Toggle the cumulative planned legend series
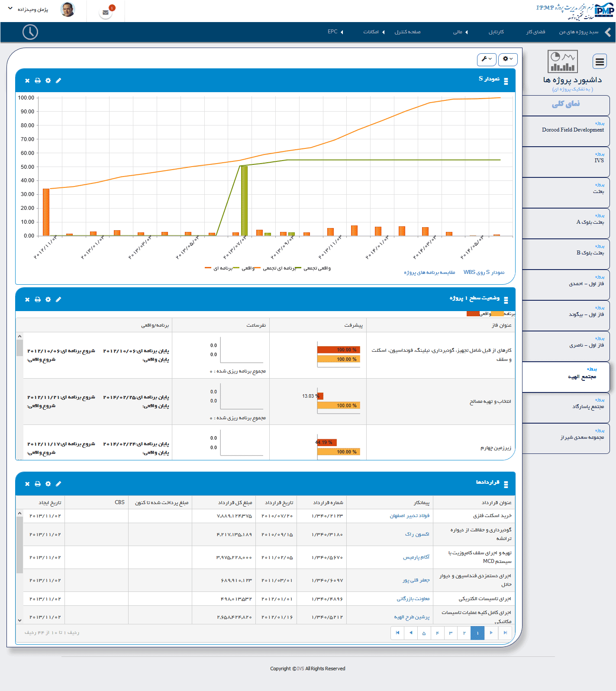The image size is (616, 691). [x=279, y=268]
